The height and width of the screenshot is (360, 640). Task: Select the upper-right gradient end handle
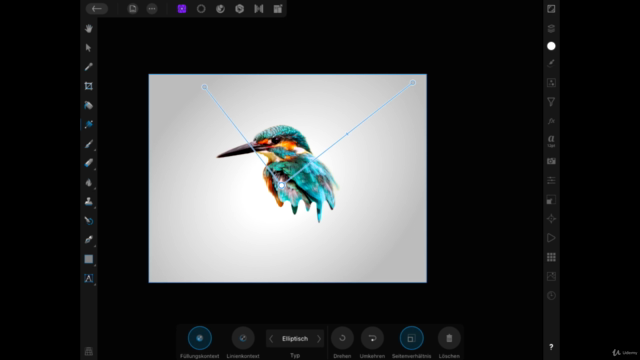[413, 83]
